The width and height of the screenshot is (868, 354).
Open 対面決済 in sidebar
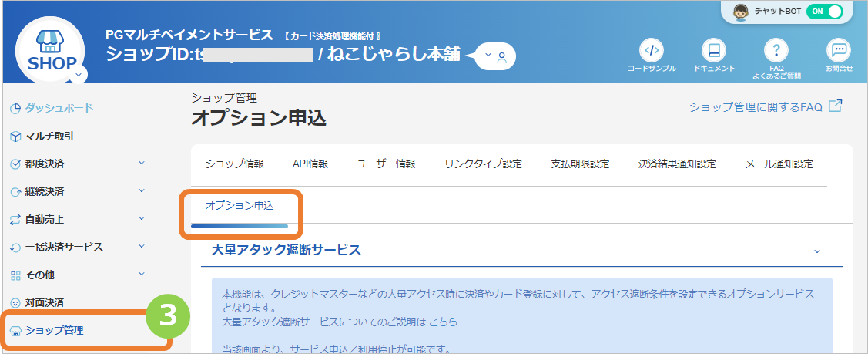(45, 302)
